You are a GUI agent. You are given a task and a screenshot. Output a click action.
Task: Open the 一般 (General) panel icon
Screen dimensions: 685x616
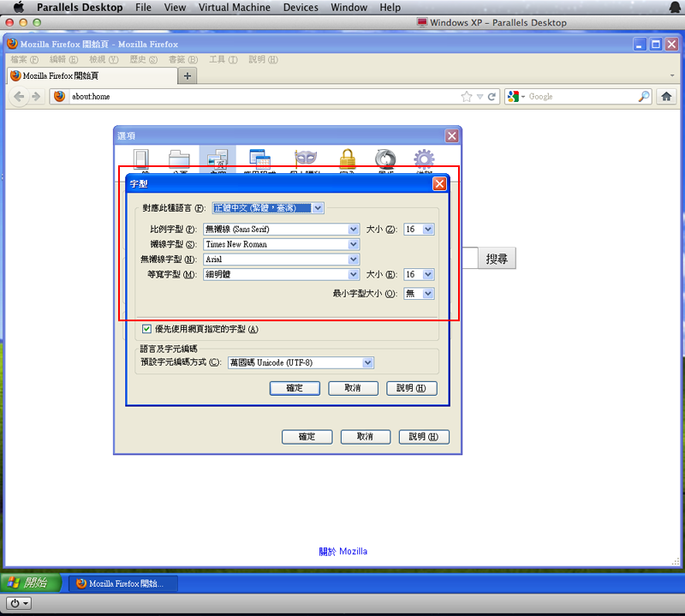pos(141,158)
